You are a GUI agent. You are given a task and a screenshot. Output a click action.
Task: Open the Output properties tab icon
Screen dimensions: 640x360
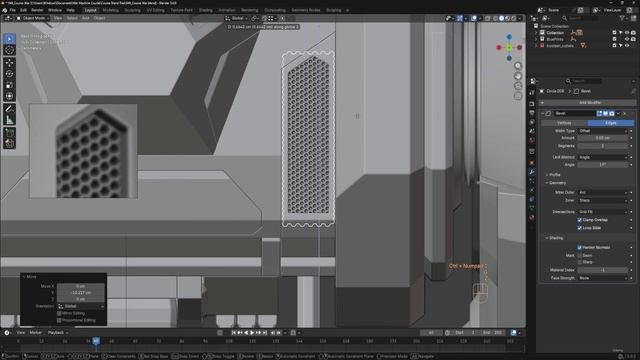(532, 113)
